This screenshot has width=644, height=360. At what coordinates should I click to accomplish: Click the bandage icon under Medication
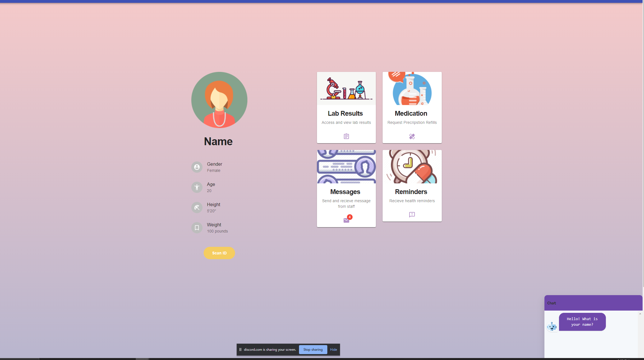click(x=412, y=136)
